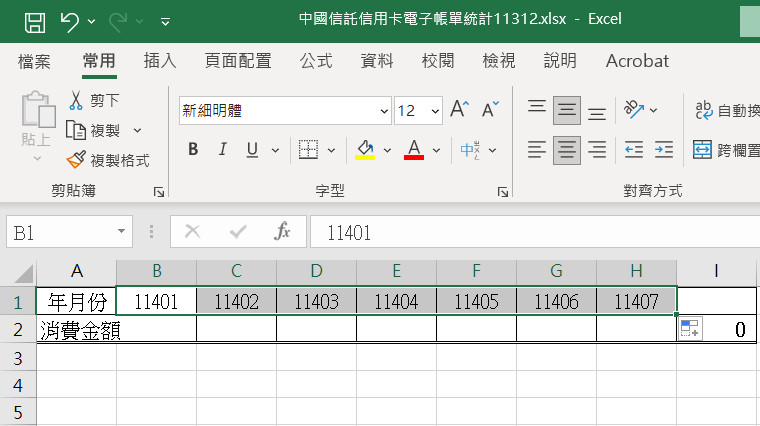Switch to the 插入 tab

click(160, 61)
